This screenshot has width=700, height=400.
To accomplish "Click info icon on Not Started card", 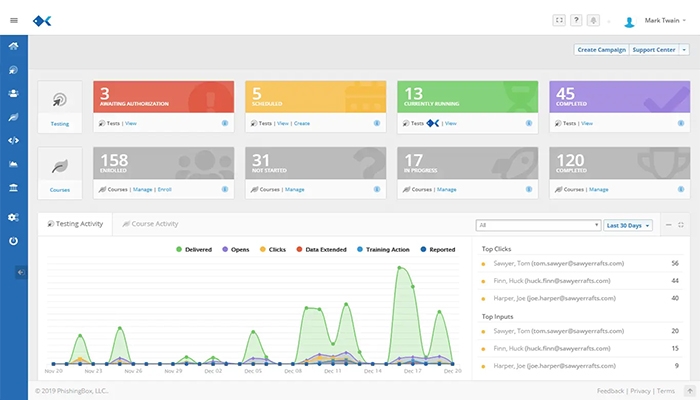I will click(377, 189).
